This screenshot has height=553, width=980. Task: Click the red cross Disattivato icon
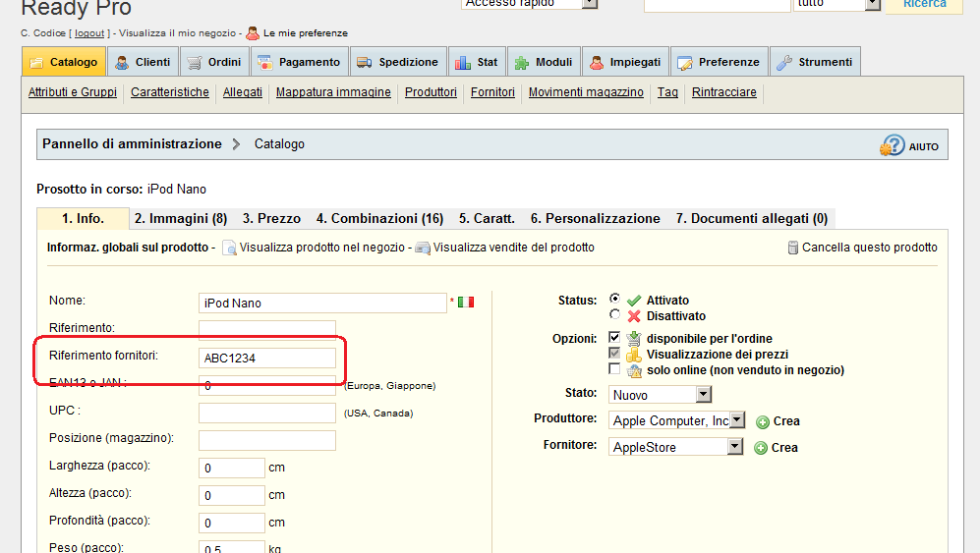(x=634, y=316)
